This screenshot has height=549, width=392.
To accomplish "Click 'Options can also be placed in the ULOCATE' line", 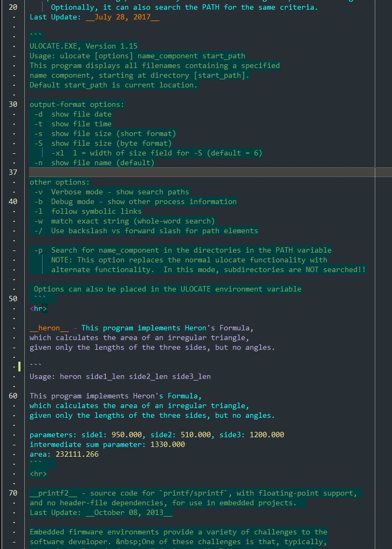I will [x=168, y=289].
